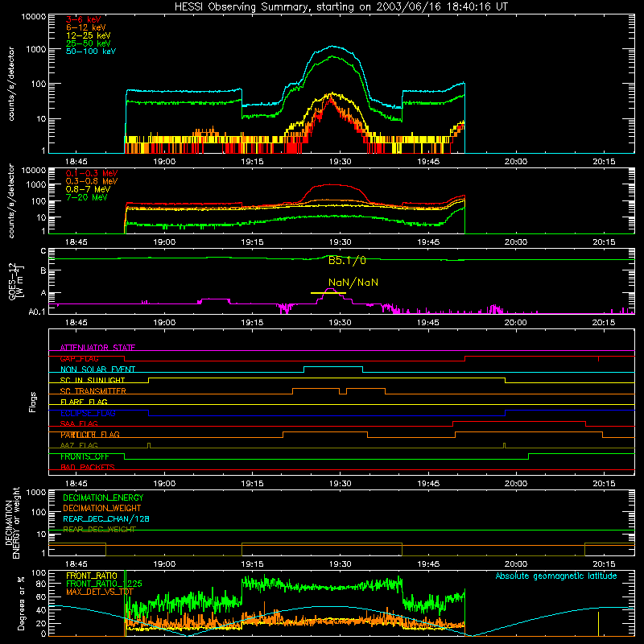
Task: Select the 25-50 keV legend label
Action: click(89, 43)
